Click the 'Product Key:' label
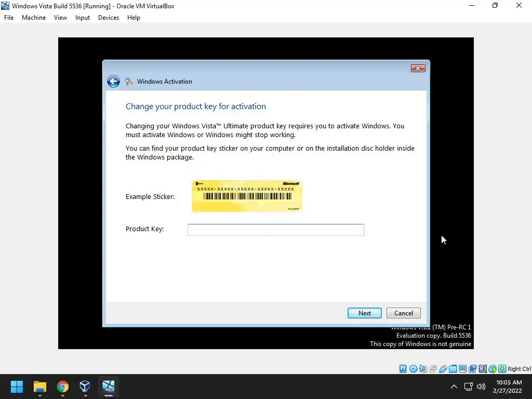532x399 pixels. click(x=144, y=229)
